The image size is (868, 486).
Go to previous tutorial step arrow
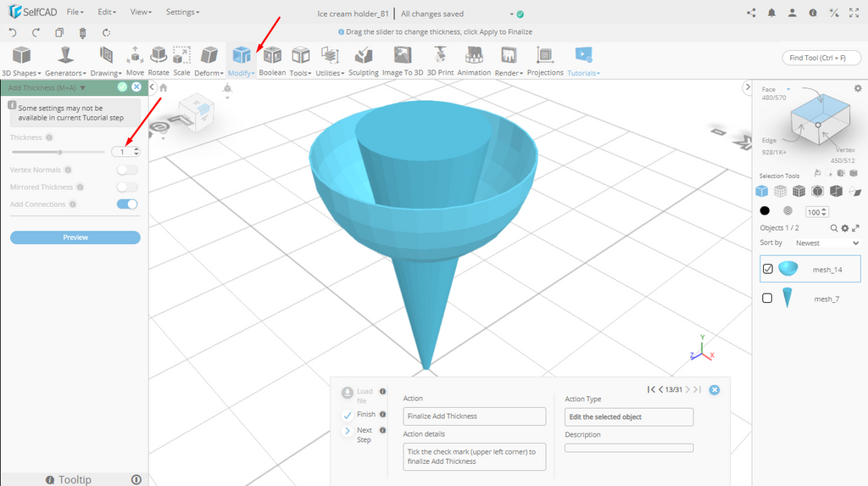click(x=661, y=389)
